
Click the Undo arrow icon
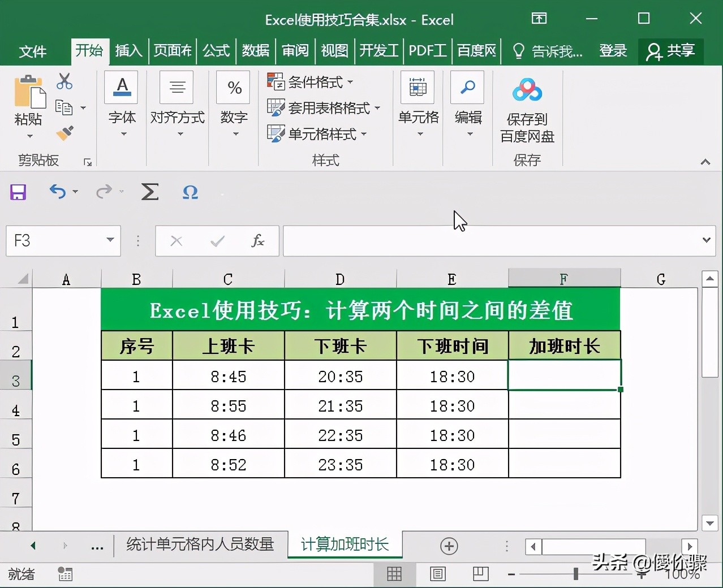[57, 192]
